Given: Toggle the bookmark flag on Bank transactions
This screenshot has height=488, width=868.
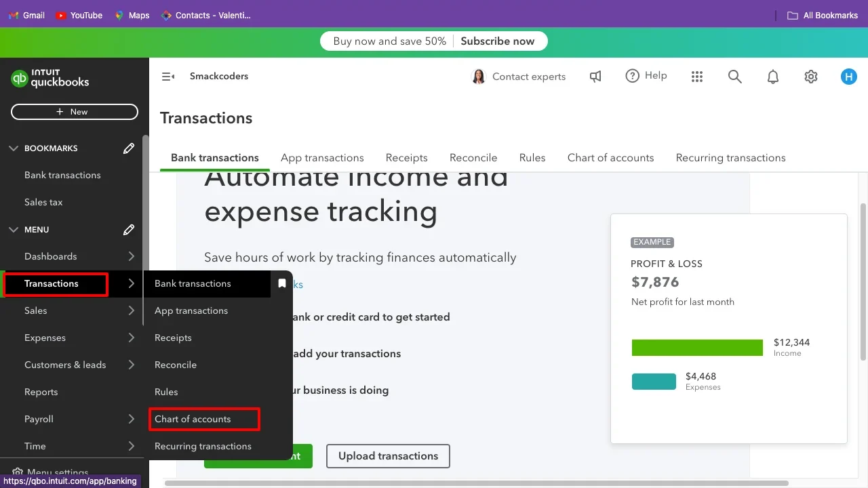Looking at the screenshot, I should [x=281, y=283].
